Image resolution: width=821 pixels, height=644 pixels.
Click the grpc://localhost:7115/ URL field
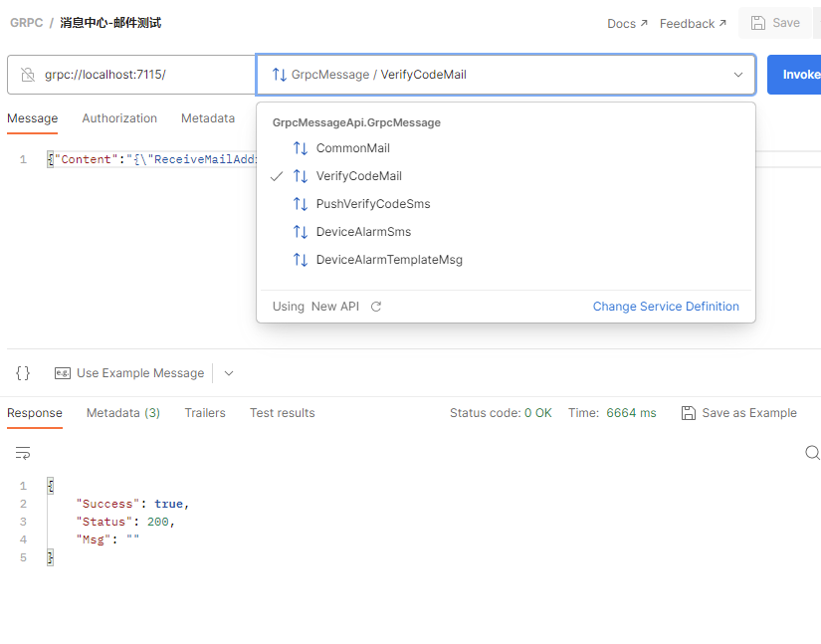[x=139, y=75]
